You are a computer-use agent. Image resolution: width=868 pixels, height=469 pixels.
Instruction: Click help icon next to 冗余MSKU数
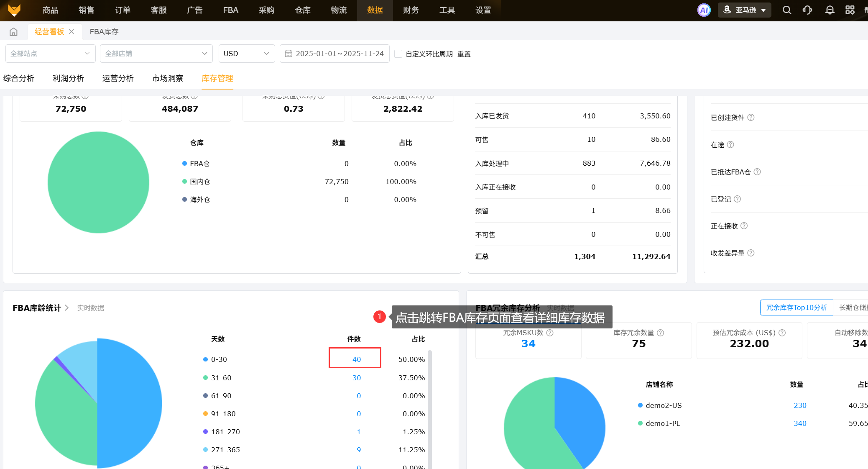click(x=550, y=333)
